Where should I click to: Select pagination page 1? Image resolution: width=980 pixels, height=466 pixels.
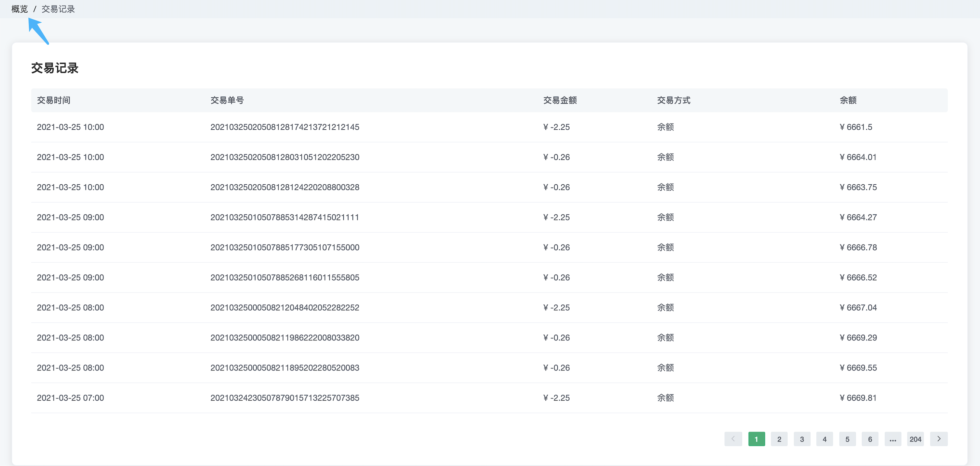click(x=756, y=439)
